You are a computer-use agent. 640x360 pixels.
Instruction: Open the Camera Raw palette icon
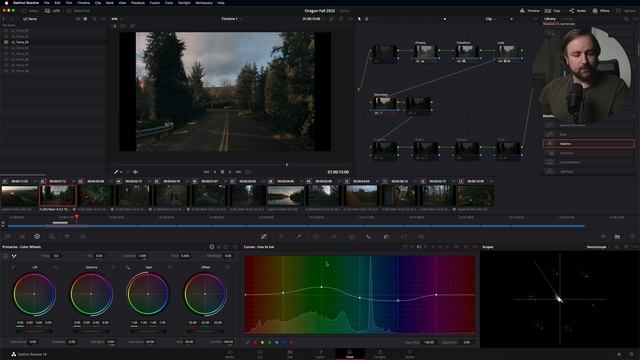coord(7,236)
